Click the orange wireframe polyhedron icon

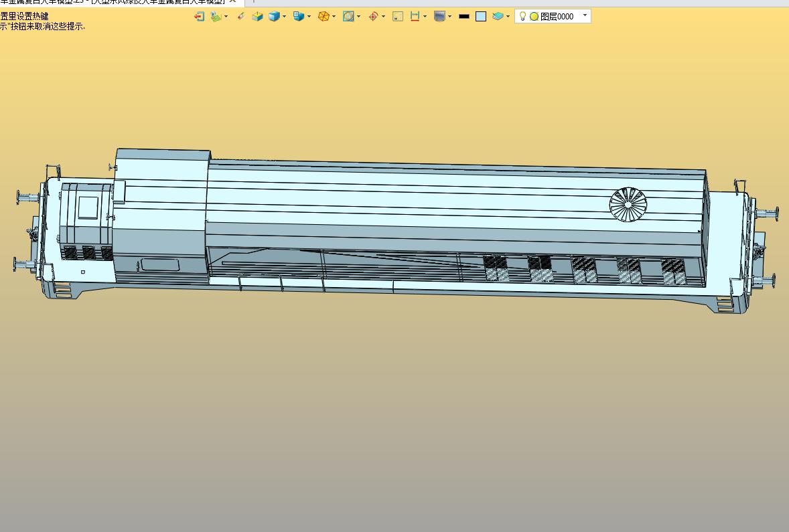tap(324, 17)
